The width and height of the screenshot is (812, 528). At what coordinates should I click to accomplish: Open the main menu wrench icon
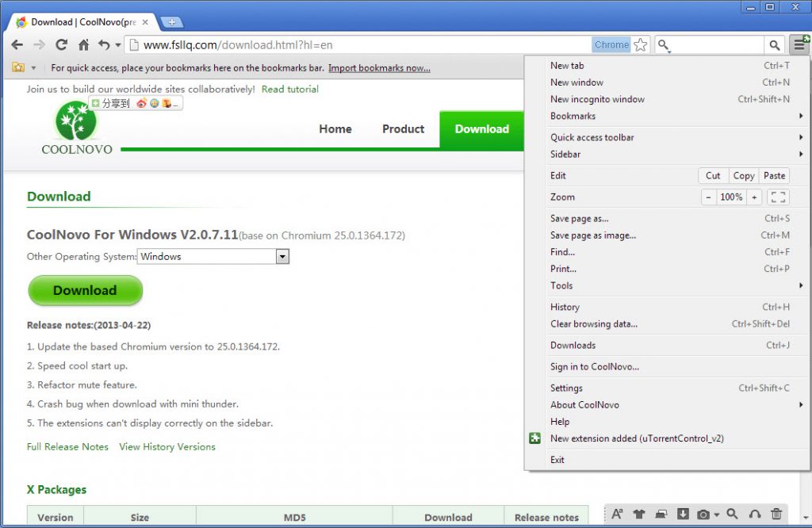click(799, 45)
